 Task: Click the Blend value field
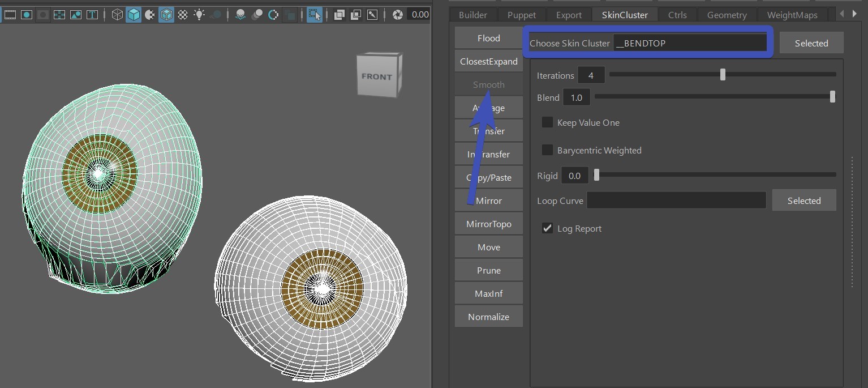click(577, 97)
